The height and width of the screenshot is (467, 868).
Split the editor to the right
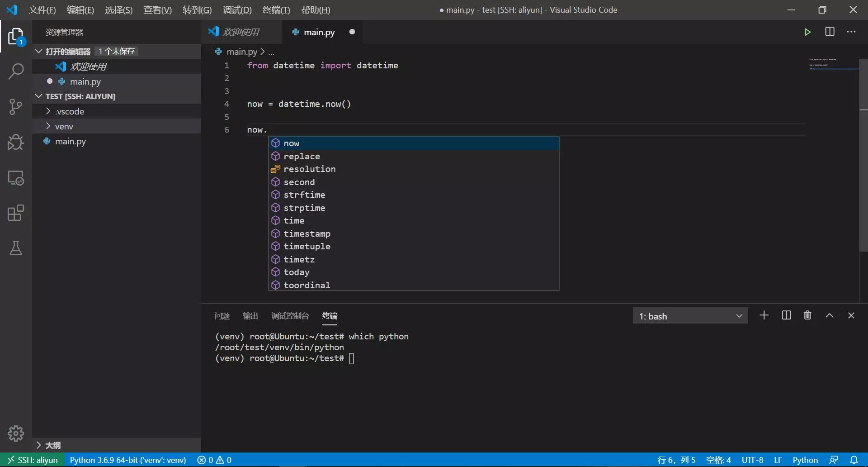tap(830, 32)
